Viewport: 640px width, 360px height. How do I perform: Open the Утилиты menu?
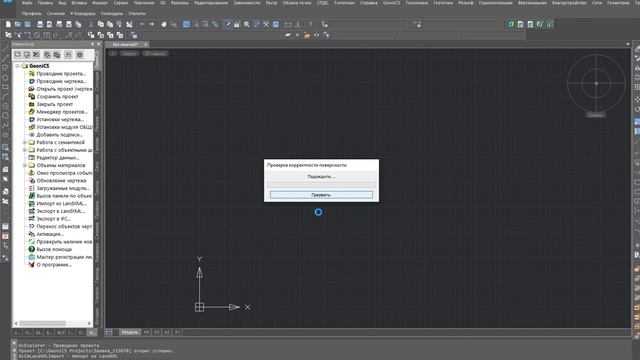point(137,13)
